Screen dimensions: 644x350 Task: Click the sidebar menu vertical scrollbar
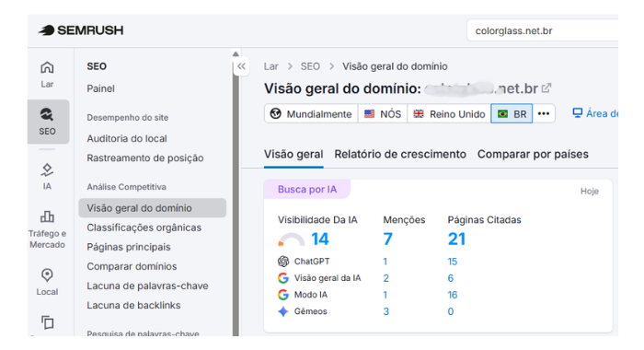pos(236,196)
